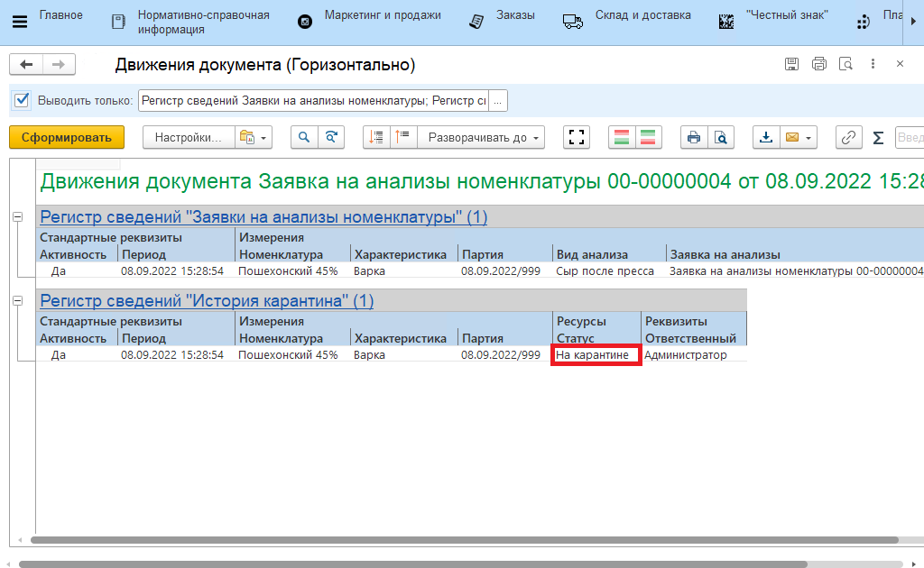Viewport: 924px width, 568px height.
Task: Click the print icon in the toolbar
Action: [693, 137]
